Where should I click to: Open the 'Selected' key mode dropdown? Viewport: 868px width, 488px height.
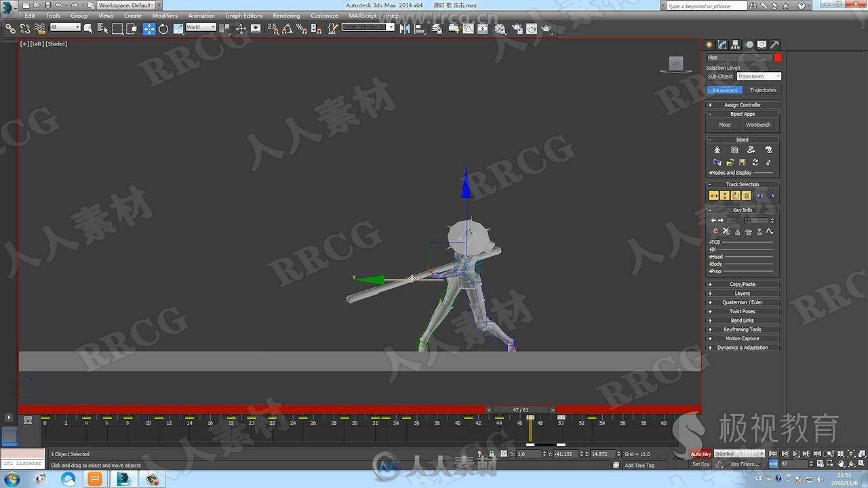click(x=739, y=453)
